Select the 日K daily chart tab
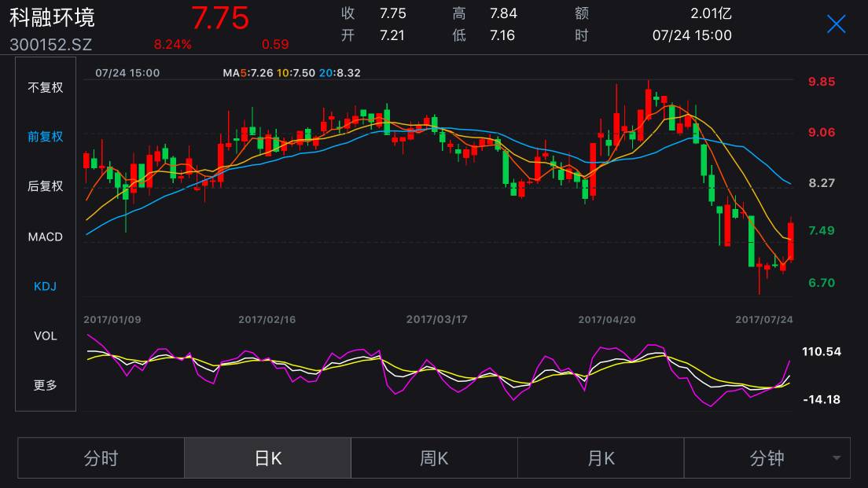The height and width of the screenshot is (488, 868). coord(267,458)
